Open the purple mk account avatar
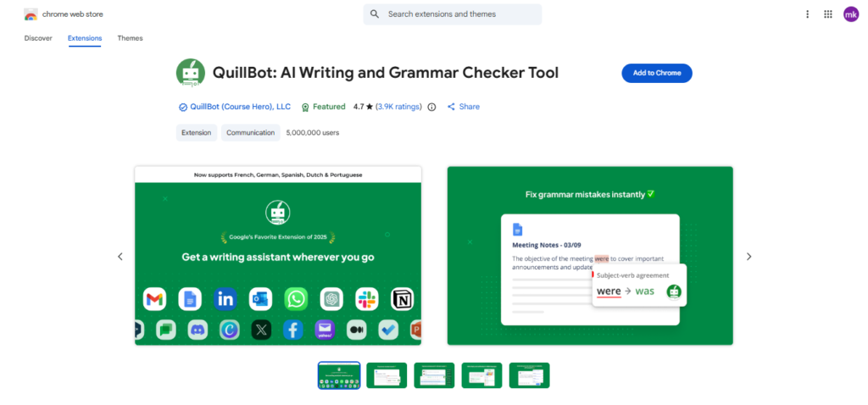Screen dimensions: 868x405 (x=851, y=14)
